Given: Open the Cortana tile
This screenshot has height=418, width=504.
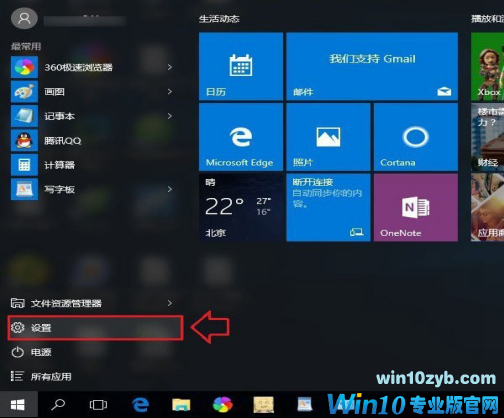Looking at the screenshot, I should point(416,137).
